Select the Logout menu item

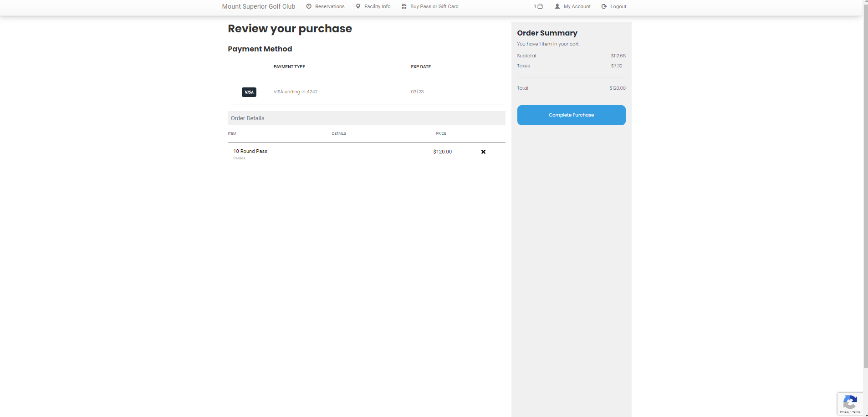pyautogui.click(x=618, y=6)
